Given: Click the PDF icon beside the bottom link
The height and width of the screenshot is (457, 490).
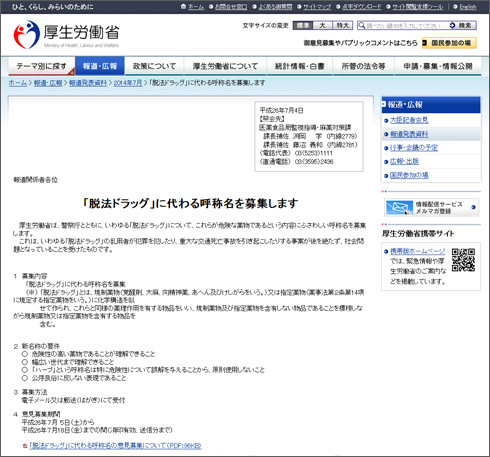Looking at the screenshot, I should pos(25,446).
